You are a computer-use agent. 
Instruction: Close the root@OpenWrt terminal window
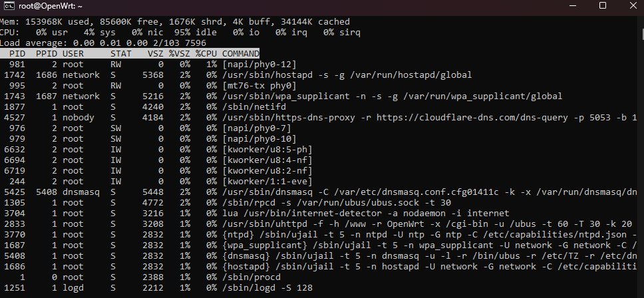tap(633, 5)
